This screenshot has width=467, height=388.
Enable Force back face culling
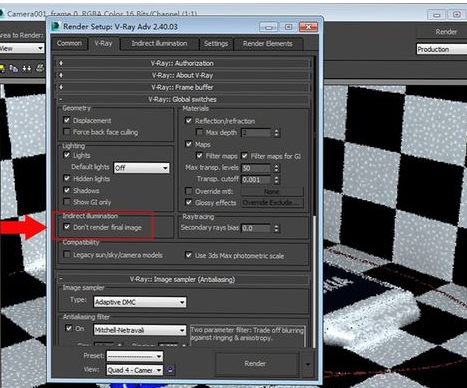(67, 132)
